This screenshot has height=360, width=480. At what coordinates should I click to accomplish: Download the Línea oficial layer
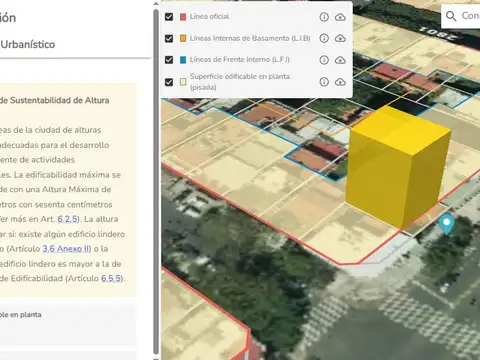pos(340,17)
